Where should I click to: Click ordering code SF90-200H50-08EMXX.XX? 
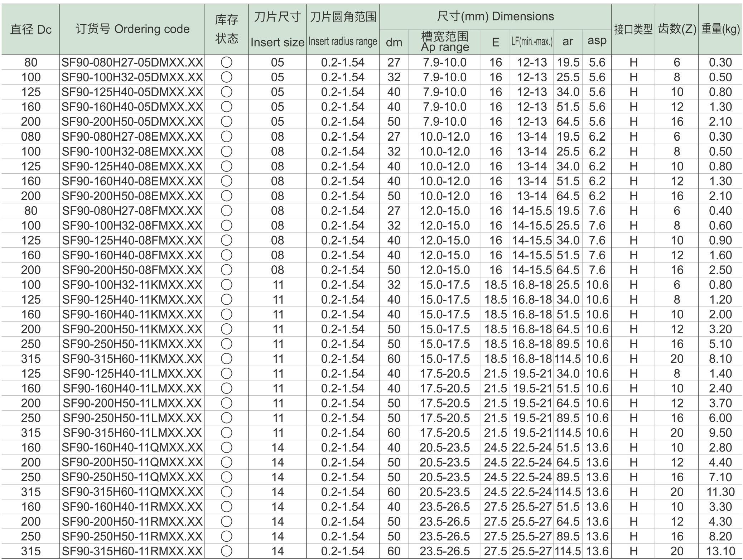tap(132, 196)
